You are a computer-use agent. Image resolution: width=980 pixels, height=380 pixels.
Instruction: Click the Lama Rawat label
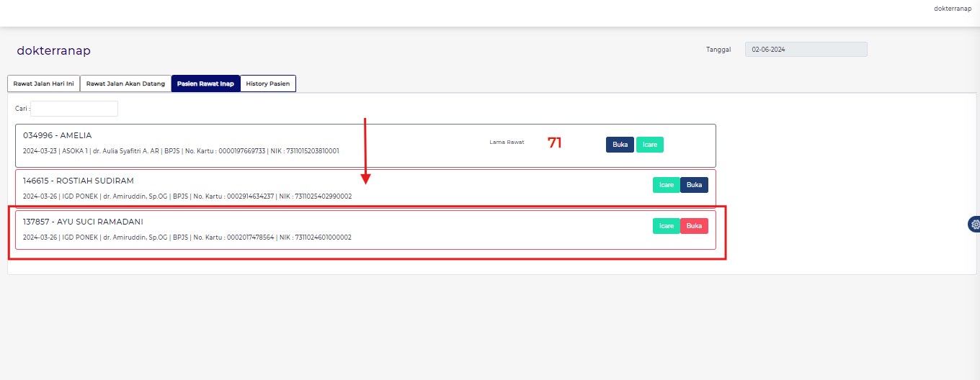point(507,142)
